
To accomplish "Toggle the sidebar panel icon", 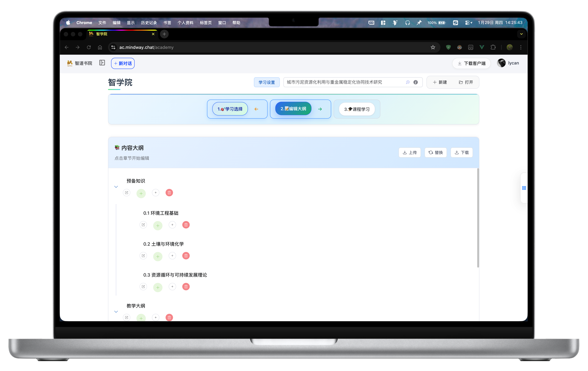I will [102, 63].
